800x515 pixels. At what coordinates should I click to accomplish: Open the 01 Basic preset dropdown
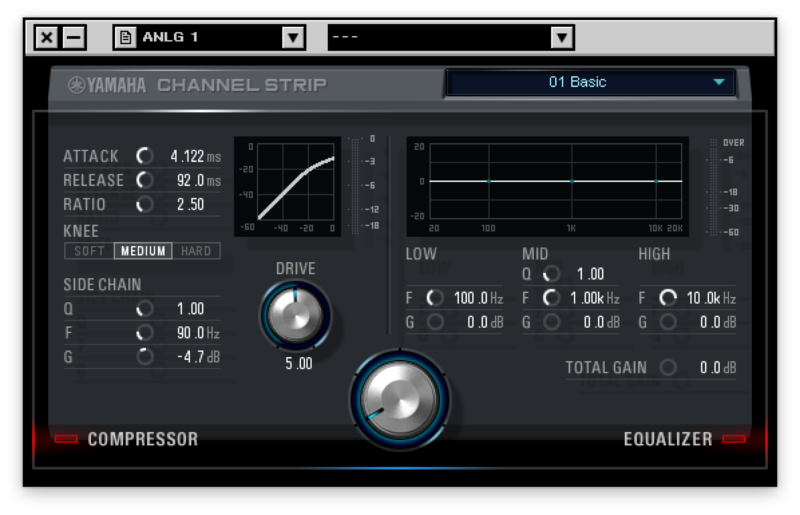coord(590,82)
